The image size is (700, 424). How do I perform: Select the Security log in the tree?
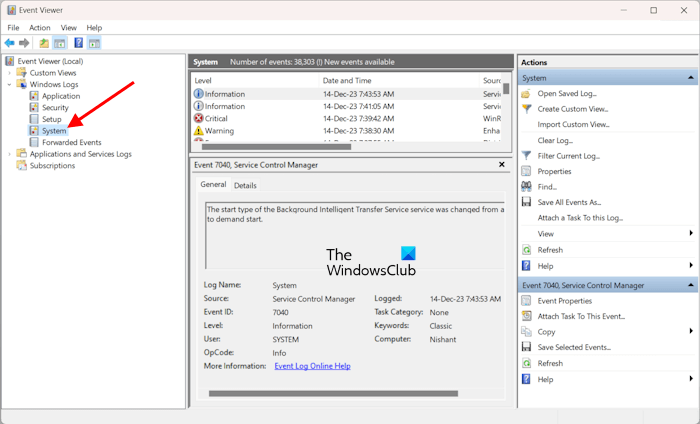pos(55,108)
